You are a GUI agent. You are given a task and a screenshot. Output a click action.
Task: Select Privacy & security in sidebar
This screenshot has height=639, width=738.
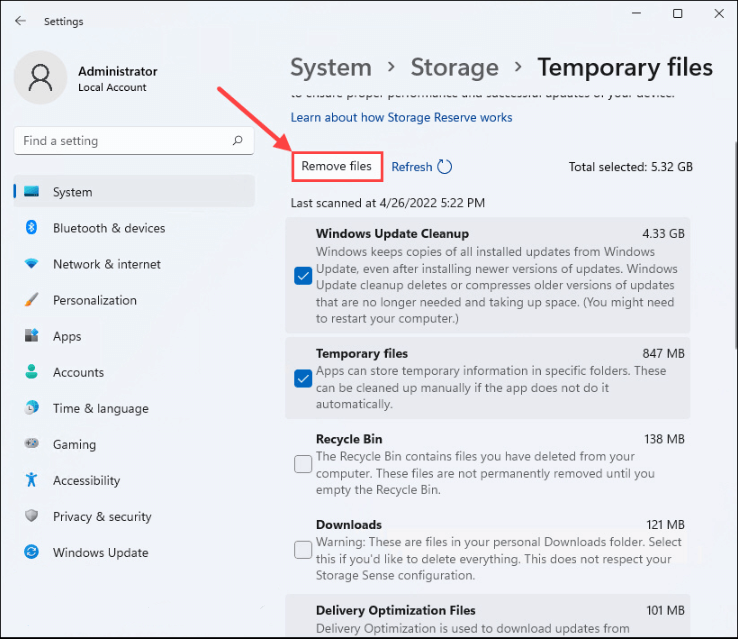pos(102,516)
